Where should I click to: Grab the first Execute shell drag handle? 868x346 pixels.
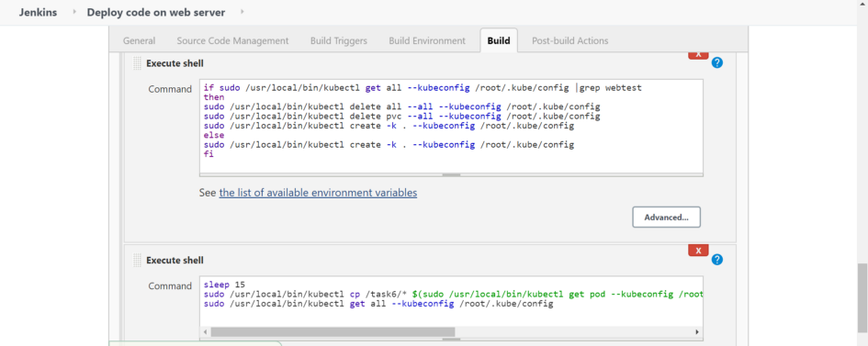pyautogui.click(x=137, y=63)
